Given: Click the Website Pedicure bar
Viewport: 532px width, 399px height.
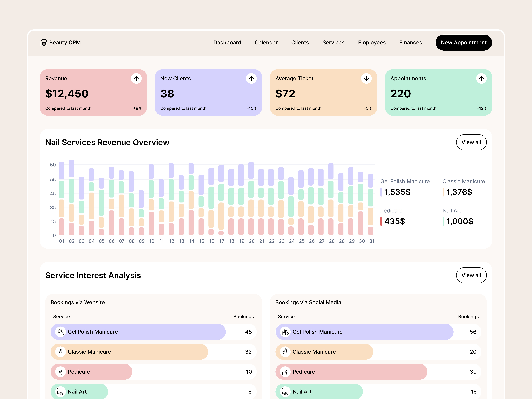Looking at the screenshot, I should pos(91,372).
